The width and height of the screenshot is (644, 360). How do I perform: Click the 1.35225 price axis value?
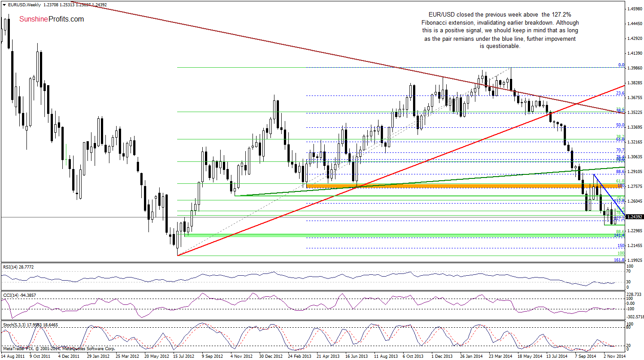coord(634,113)
